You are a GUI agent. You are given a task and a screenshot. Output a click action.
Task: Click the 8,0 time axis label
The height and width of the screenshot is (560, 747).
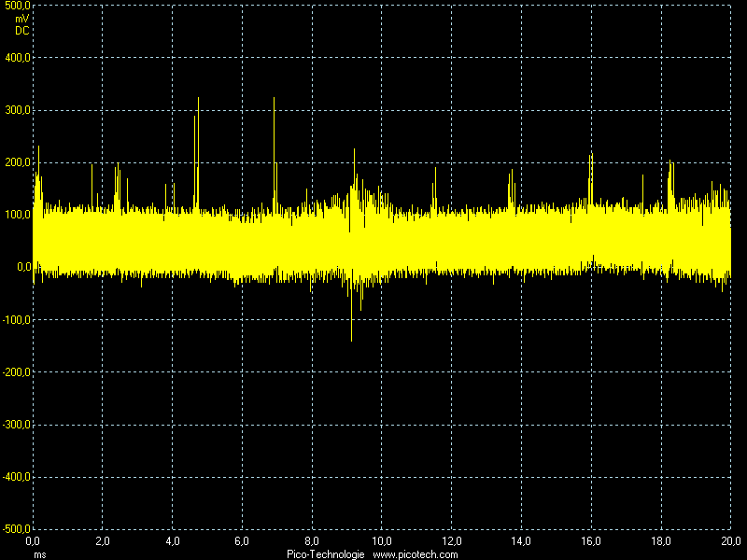tap(312, 541)
